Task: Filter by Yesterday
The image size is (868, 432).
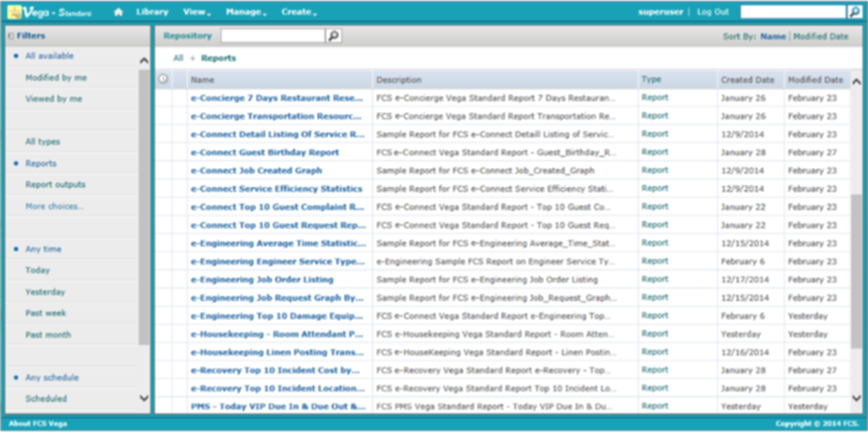Action: click(x=44, y=292)
